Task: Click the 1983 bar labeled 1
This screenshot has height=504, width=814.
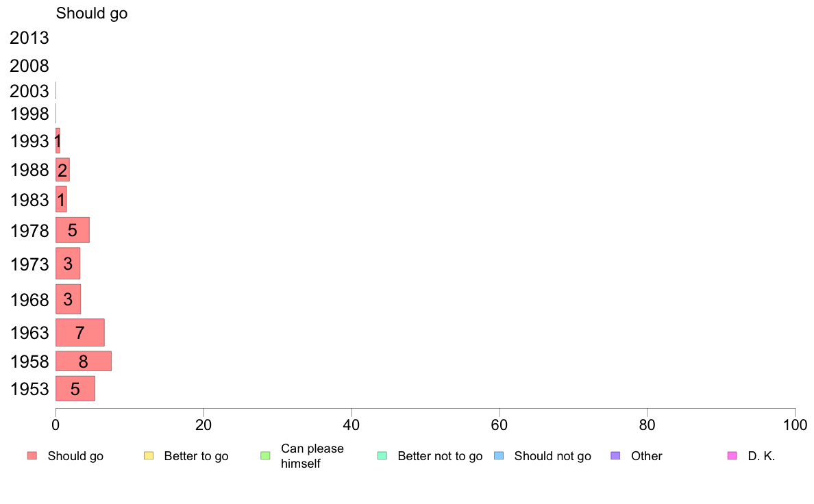Action: click(61, 199)
